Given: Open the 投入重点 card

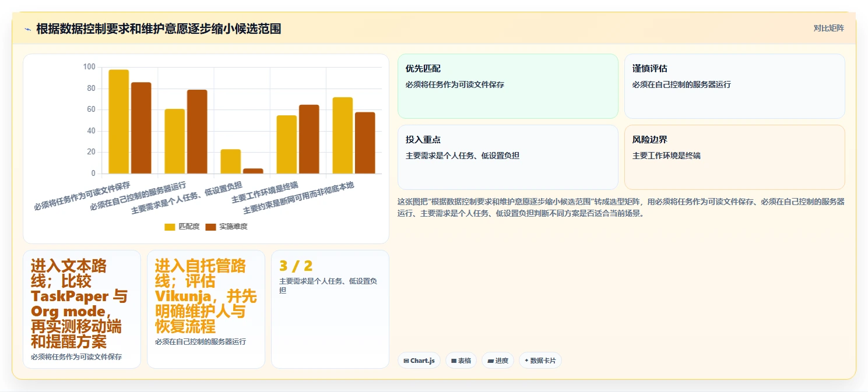Looking at the screenshot, I should coord(508,157).
